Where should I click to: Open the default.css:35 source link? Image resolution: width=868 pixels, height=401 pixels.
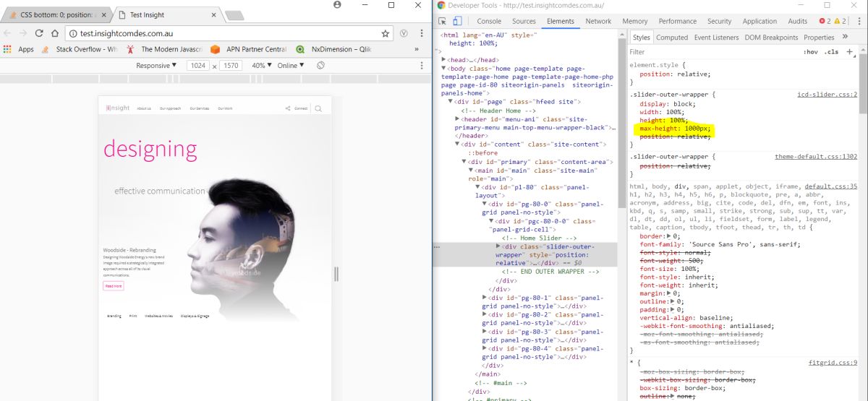830,186
